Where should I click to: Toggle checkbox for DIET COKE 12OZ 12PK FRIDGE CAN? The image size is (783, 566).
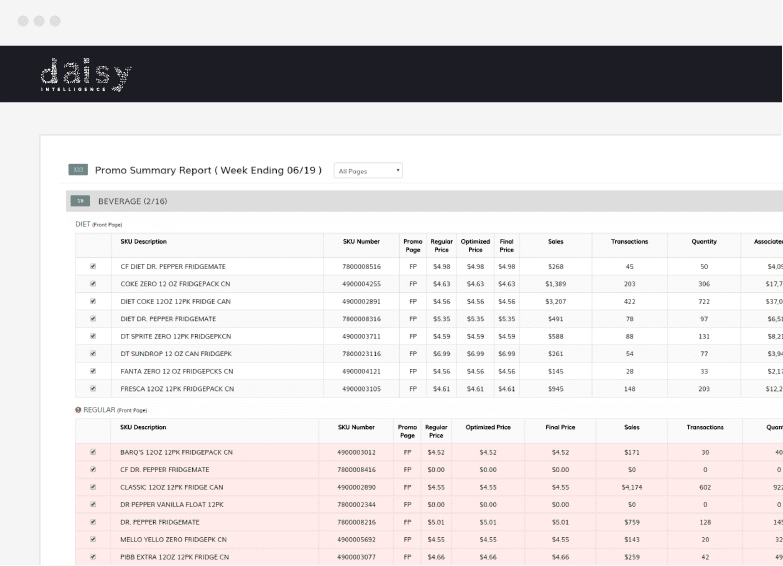point(93,301)
